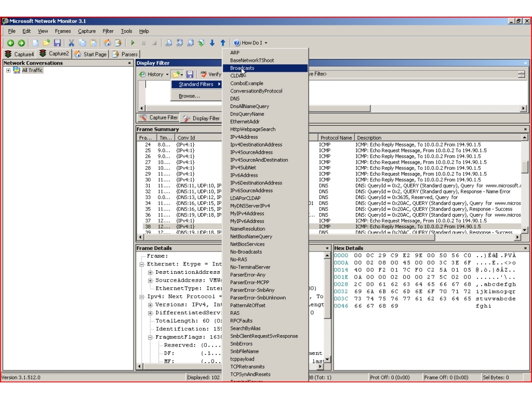
Task: Open the How Do I help dropdown
Action: pyautogui.click(x=251, y=43)
